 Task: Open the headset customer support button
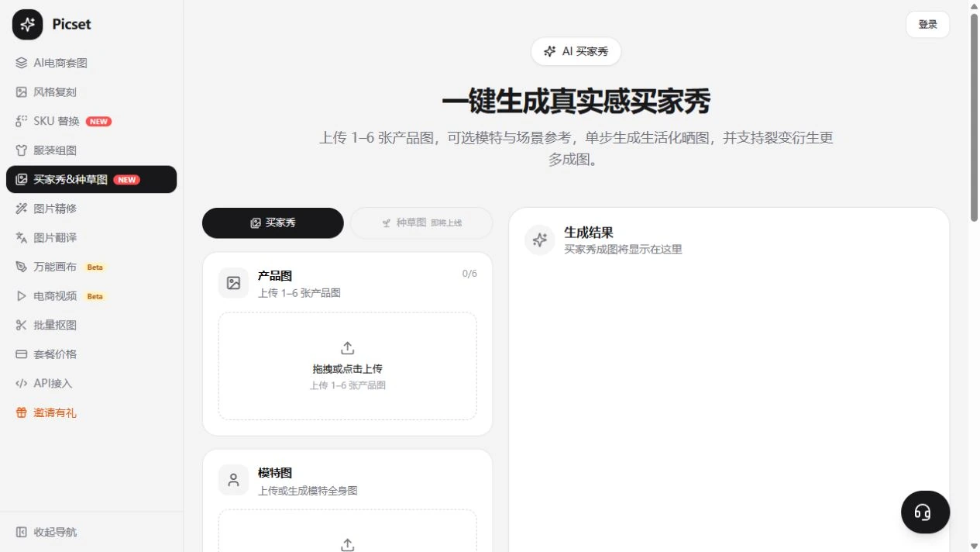tap(925, 512)
